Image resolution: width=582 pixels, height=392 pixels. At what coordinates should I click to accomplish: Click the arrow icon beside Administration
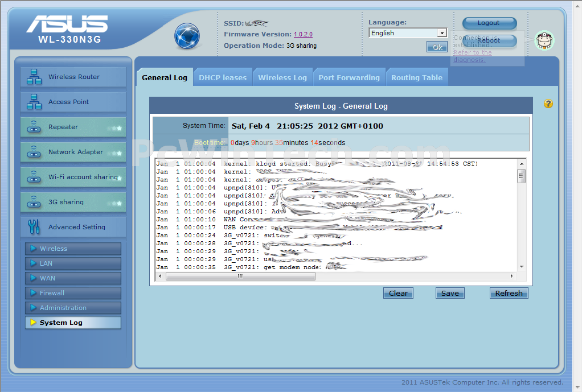pyautogui.click(x=34, y=307)
